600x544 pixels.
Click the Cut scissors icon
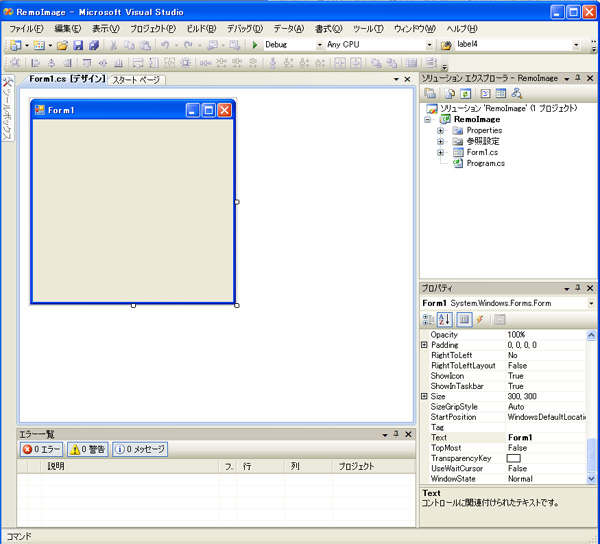click(113, 45)
